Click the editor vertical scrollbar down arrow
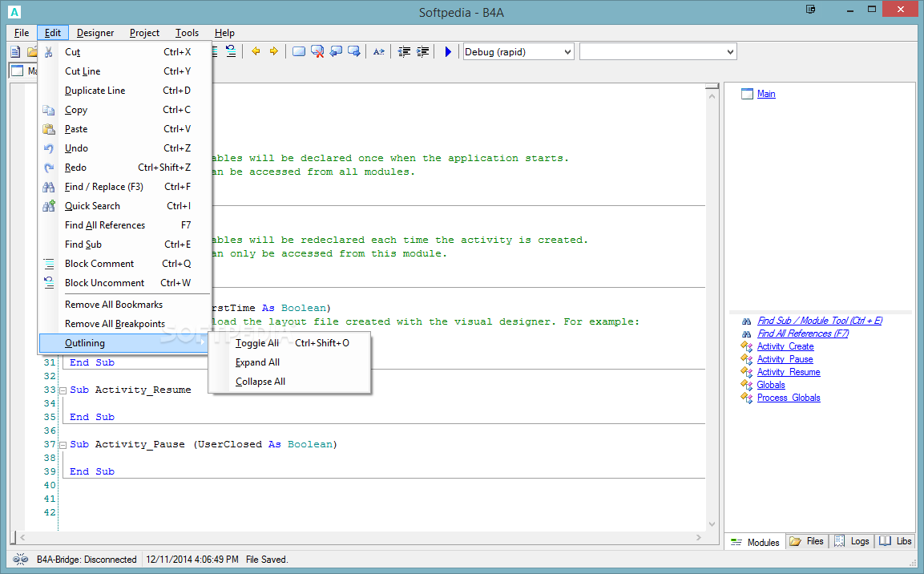 coord(712,524)
